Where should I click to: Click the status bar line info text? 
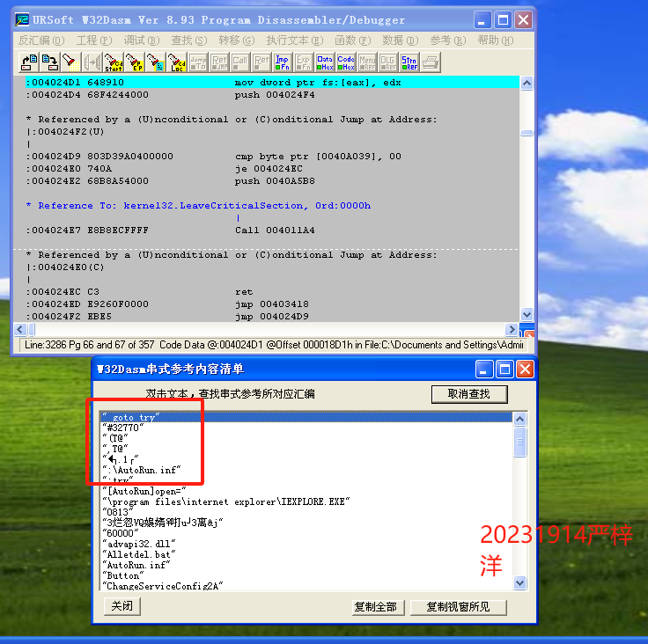tap(274, 345)
